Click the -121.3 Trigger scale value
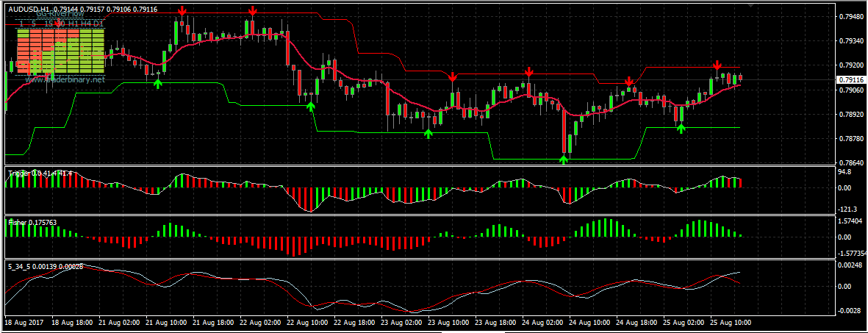 pyautogui.click(x=849, y=209)
